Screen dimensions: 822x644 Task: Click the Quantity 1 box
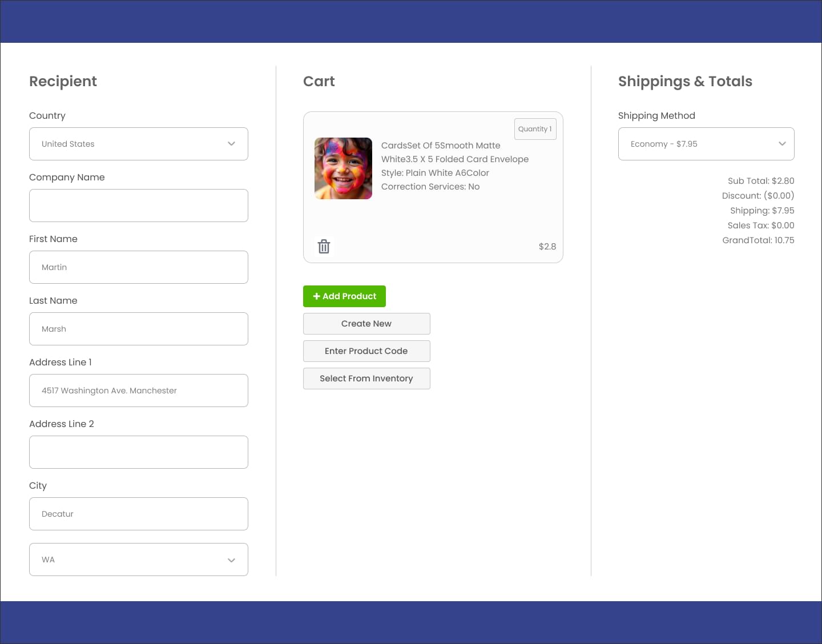click(535, 129)
